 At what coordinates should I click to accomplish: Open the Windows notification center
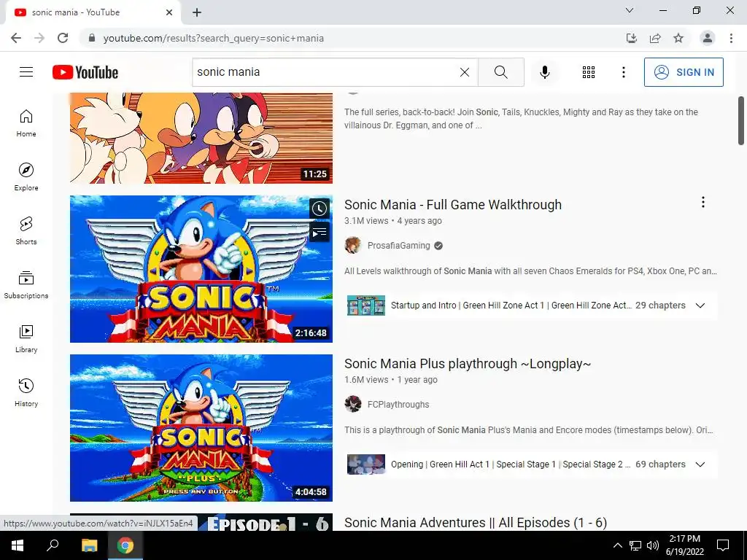723,545
